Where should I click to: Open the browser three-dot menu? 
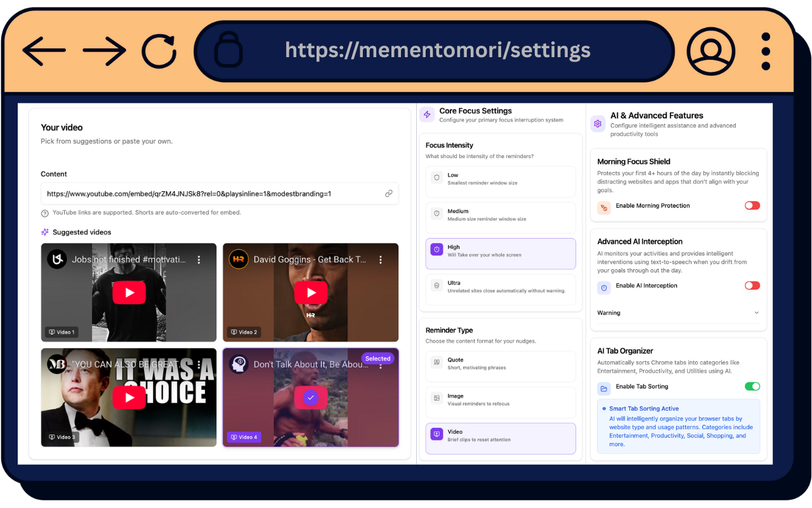tap(766, 51)
